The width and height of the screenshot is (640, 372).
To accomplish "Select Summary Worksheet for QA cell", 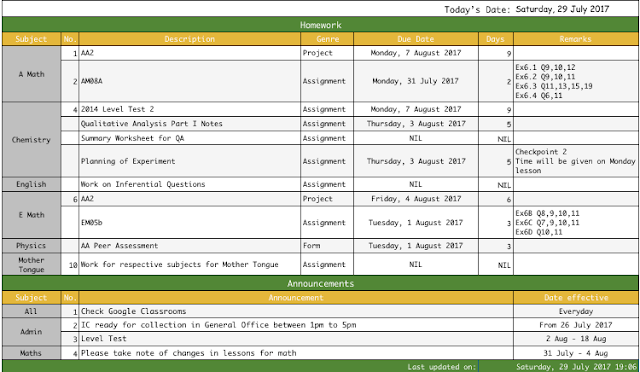I will pyautogui.click(x=190, y=138).
